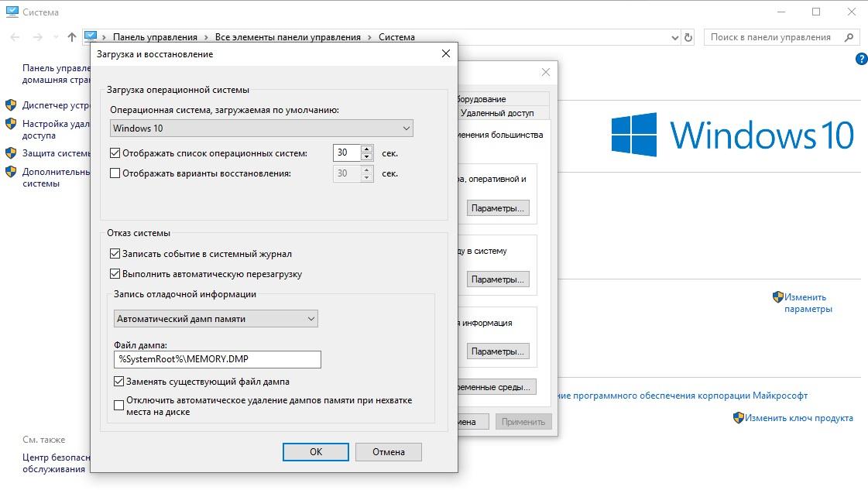Open Изменить параметры link
This screenshot has width=868, height=490.
pos(808,303)
